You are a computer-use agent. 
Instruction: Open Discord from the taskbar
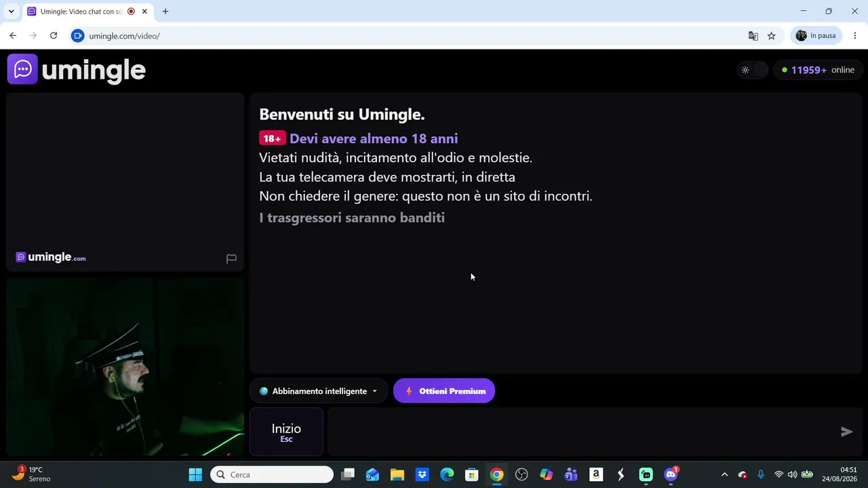click(x=671, y=474)
